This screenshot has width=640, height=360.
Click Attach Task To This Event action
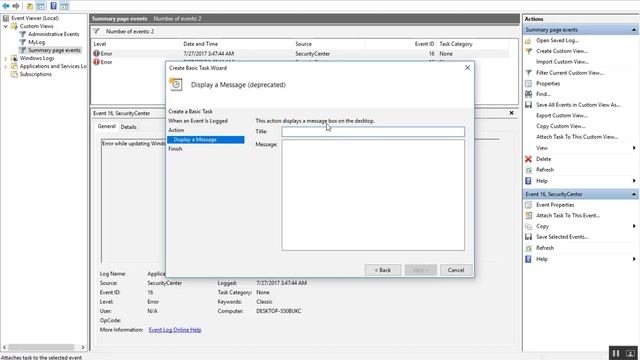click(568, 216)
